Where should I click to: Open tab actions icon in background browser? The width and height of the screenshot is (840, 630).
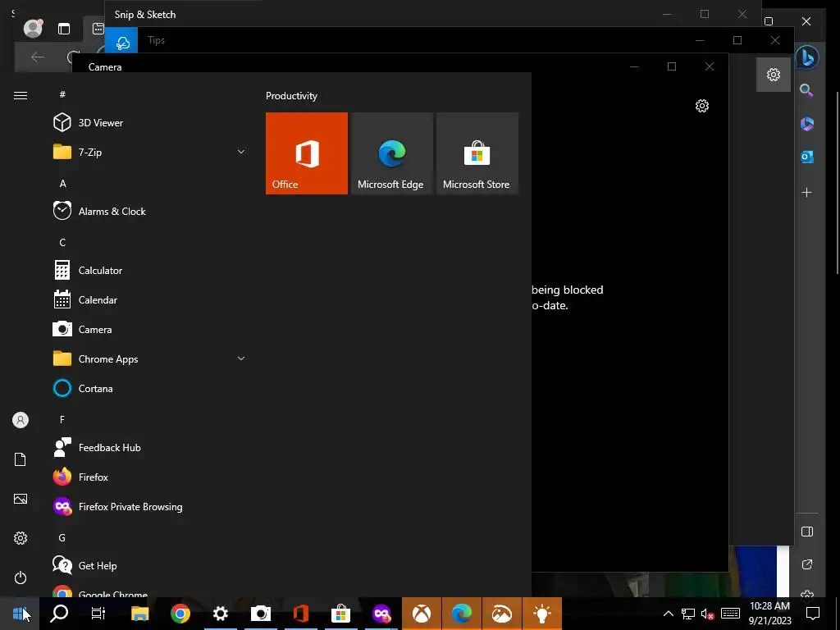(x=64, y=29)
